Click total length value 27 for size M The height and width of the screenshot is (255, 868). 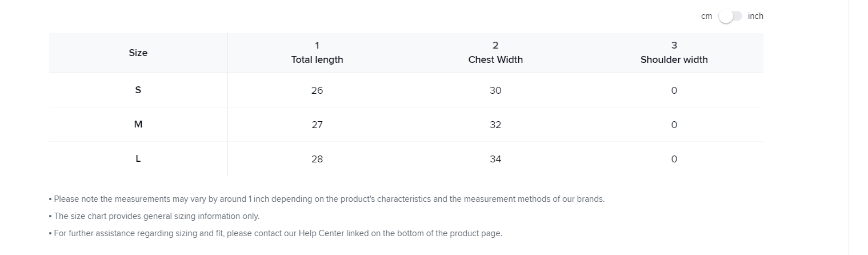[x=317, y=125]
